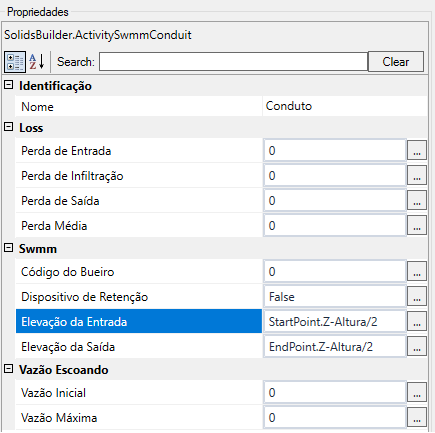Viewport: 435px width, 433px height.
Task: Collapse the Loss category
Action: [x=9, y=127]
